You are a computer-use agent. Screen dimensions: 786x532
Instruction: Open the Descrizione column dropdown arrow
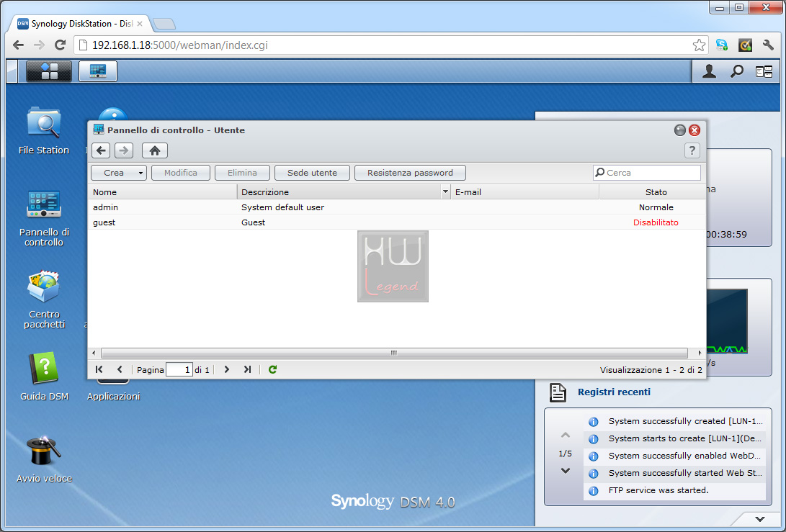tap(445, 191)
